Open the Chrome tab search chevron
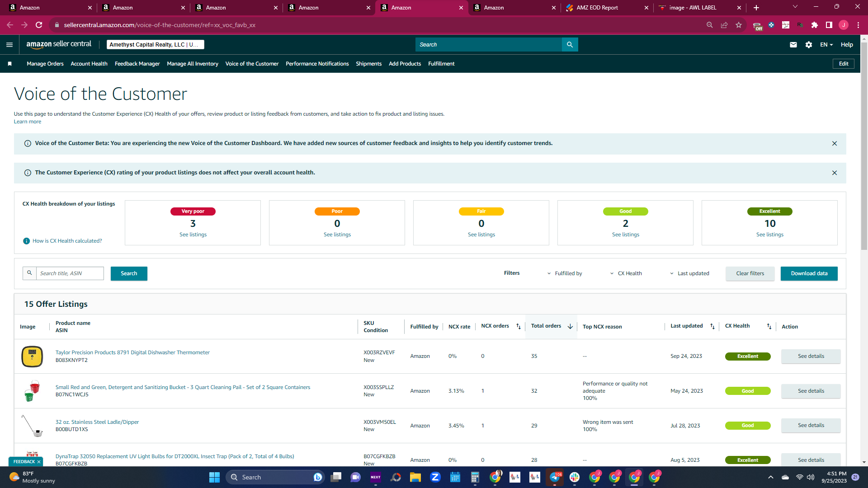 point(795,7)
